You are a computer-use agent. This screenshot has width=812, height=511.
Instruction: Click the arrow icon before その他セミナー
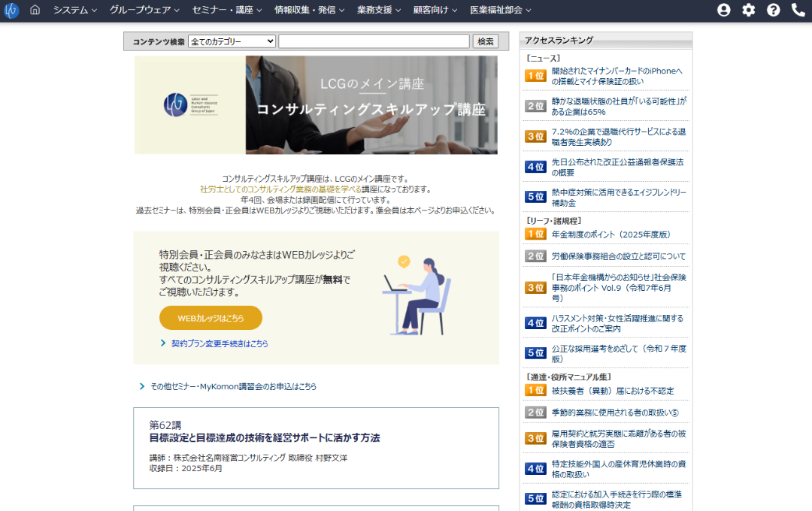142,386
